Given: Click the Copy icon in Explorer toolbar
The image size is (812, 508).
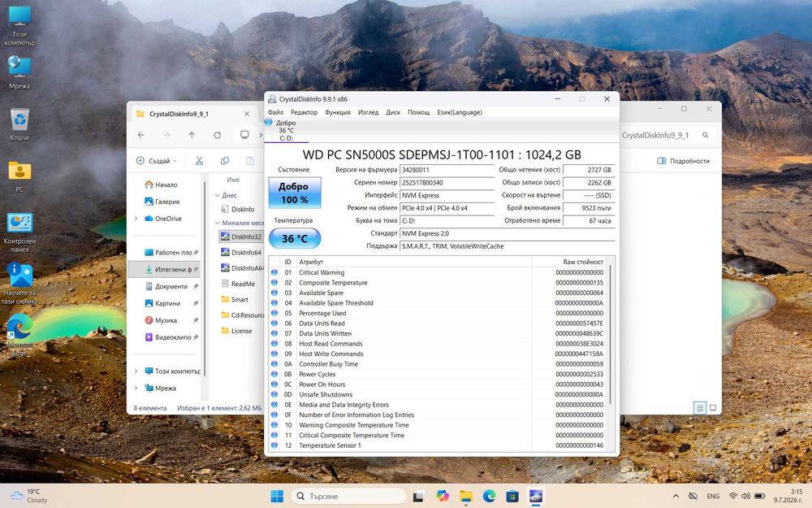Looking at the screenshot, I should 224,161.
